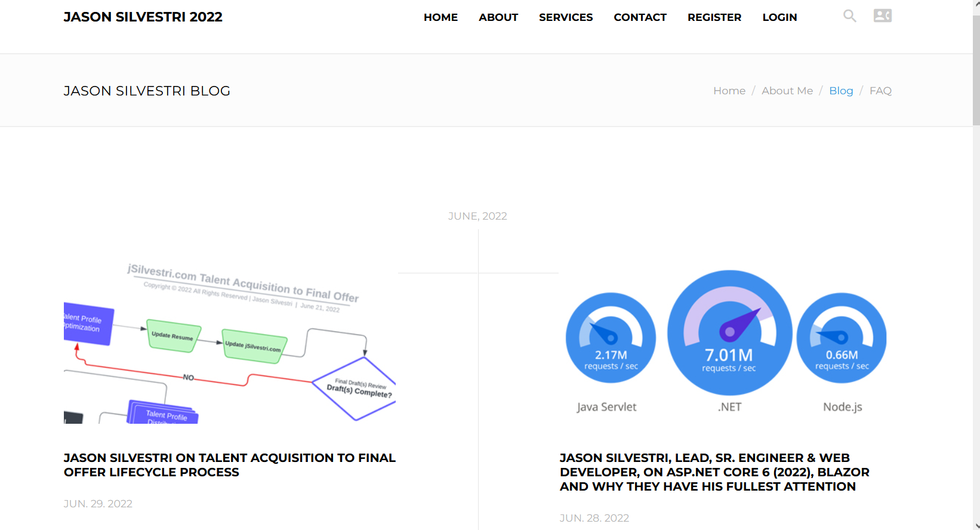Click the contact card icon in header
Viewport: 980px width, 530px height.
[x=883, y=16]
